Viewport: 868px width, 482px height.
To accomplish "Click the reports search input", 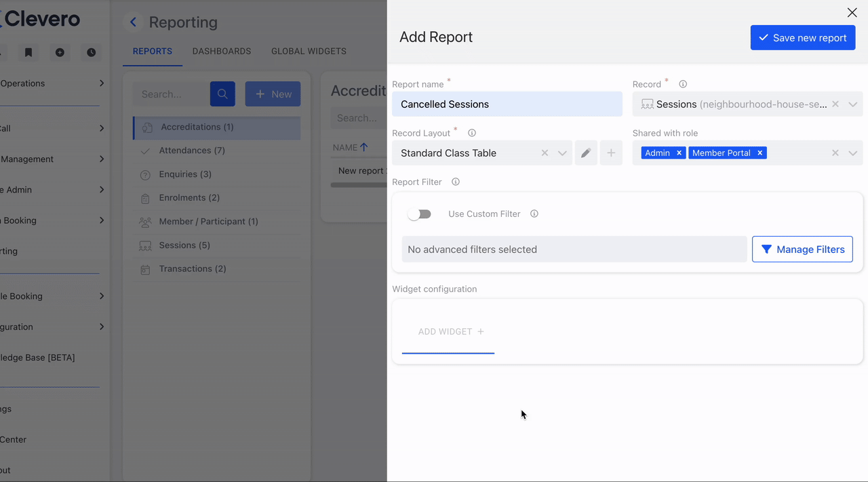I will click(x=172, y=94).
